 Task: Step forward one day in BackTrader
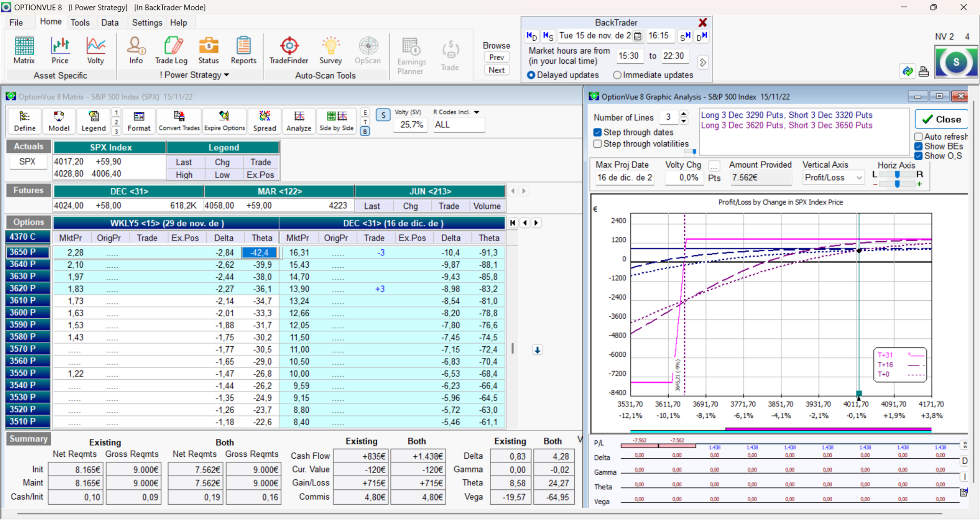point(702,36)
